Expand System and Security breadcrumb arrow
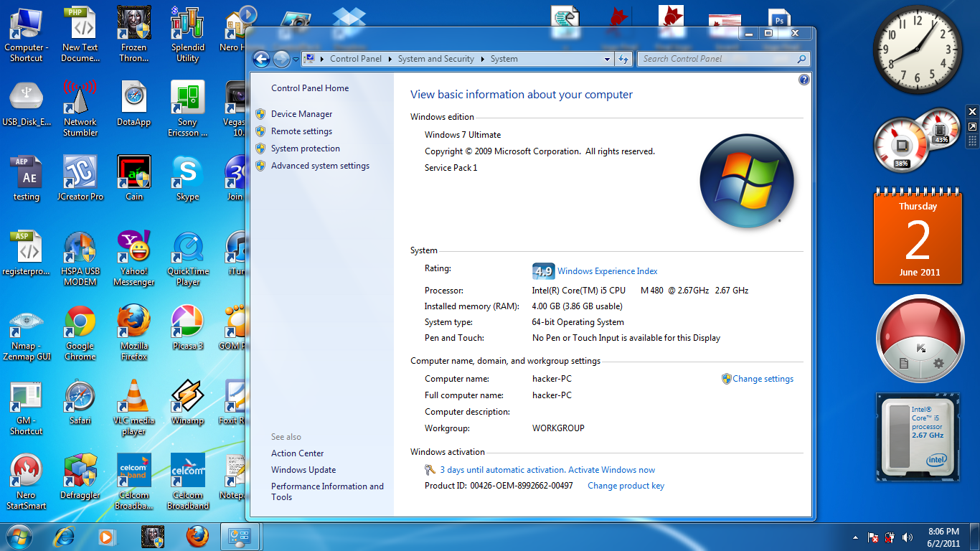980x551 pixels. tap(483, 59)
